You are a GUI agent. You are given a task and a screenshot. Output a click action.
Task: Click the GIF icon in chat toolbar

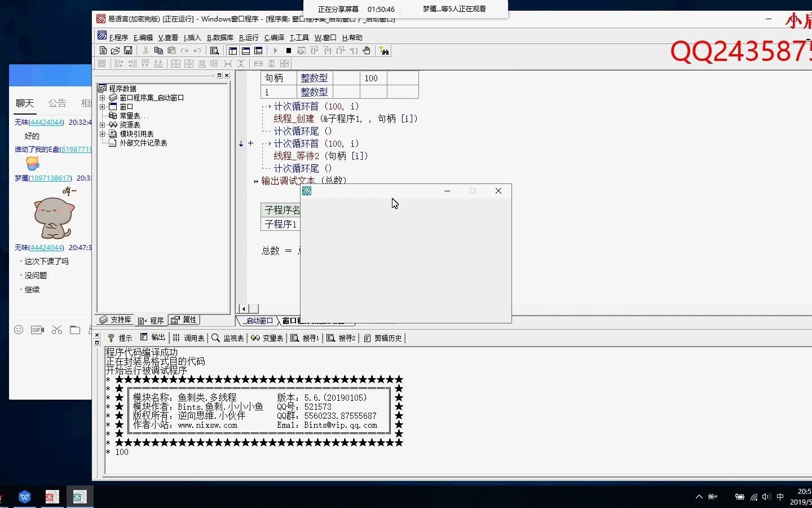[37, 330]
